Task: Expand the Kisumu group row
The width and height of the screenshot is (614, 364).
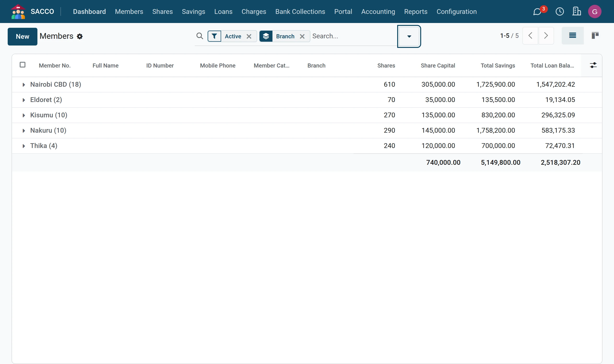Action: [49, 115]
